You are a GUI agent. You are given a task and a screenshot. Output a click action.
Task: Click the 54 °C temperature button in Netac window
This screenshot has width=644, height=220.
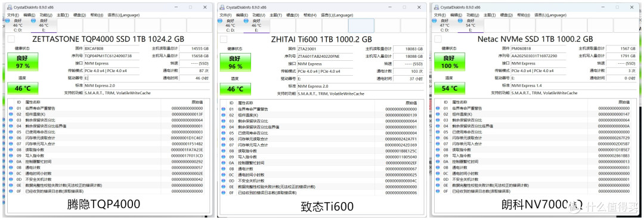click(450, 88)
